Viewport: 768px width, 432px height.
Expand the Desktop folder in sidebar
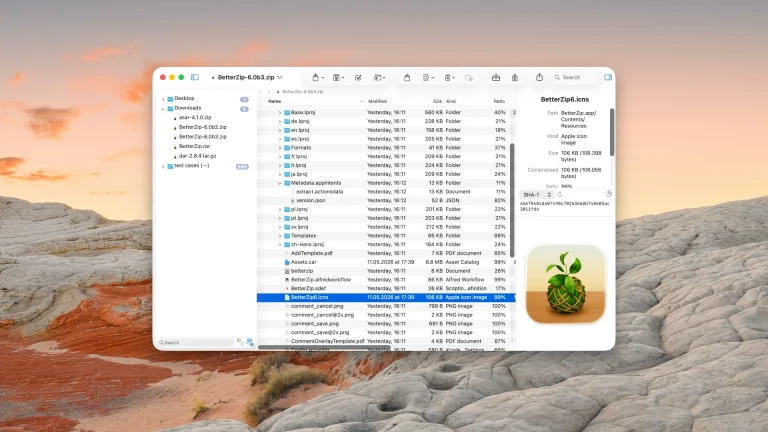(163, 99)
